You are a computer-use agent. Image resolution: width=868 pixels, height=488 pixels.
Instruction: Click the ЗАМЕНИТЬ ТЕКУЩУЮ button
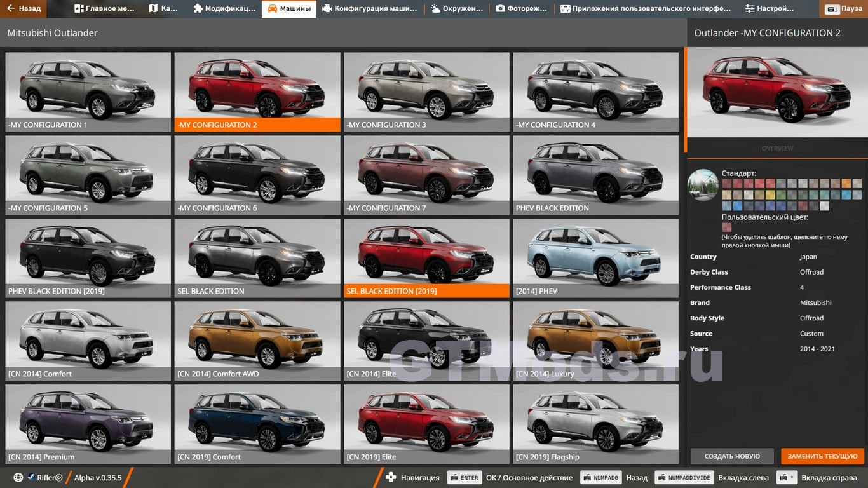pos(823,456)
